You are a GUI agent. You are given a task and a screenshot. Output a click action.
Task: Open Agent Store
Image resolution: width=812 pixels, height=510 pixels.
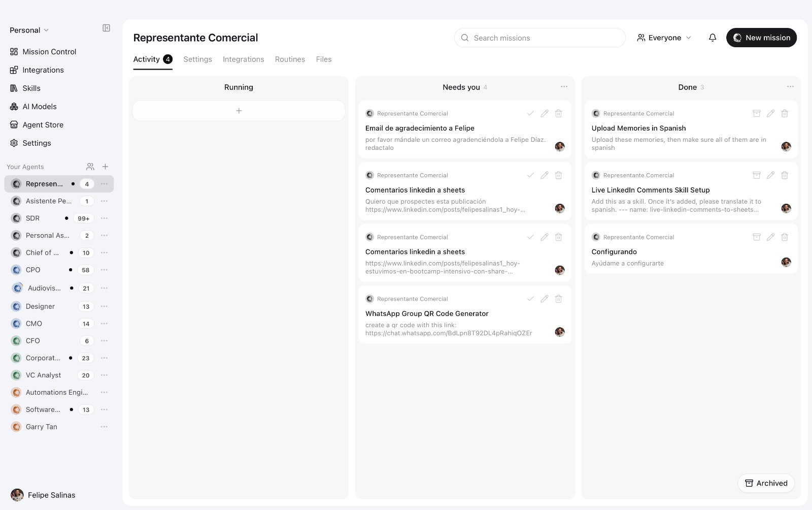(x=37, y=125)
